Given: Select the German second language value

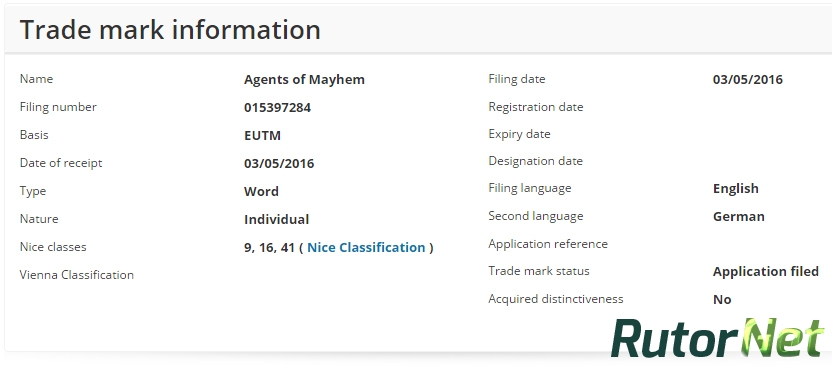Looking at the screenshot, I should pyautogui.click(x=739, y=217).
